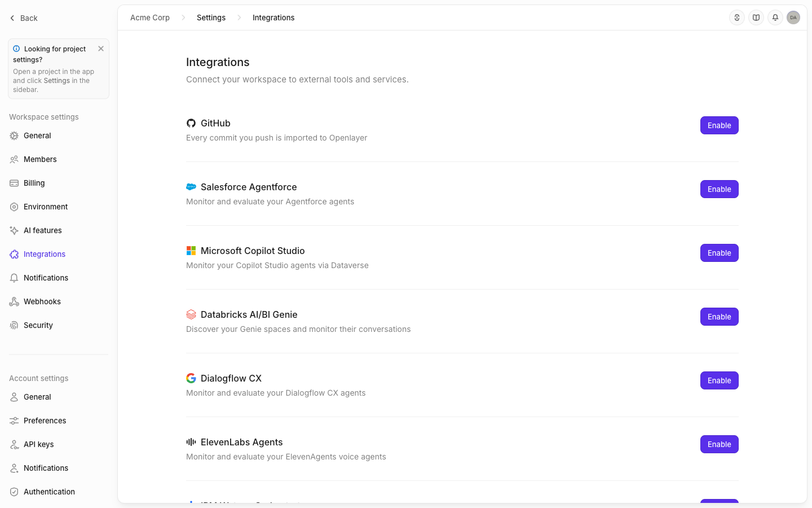Enable Salesforce Agentforce integration
Screen dimensions: 812x508
[x=720, y=189]
